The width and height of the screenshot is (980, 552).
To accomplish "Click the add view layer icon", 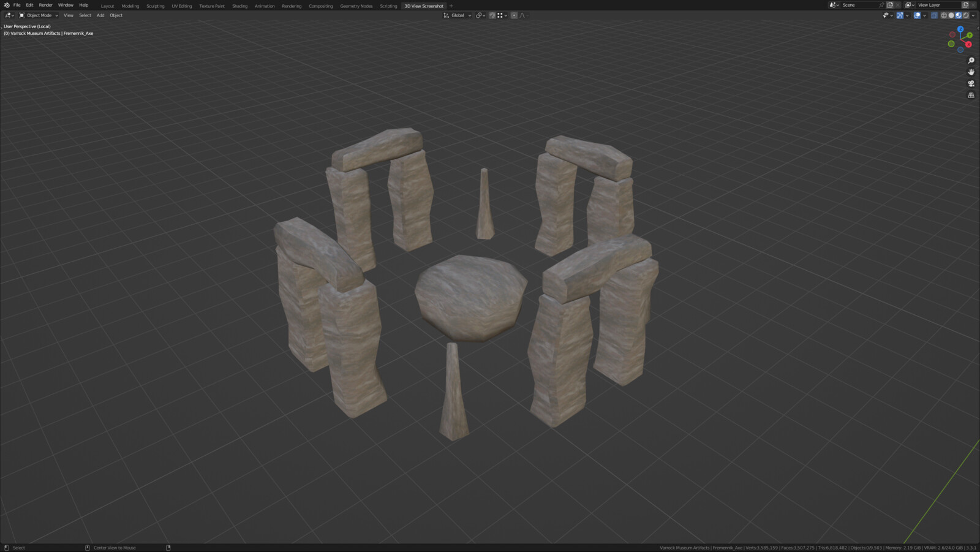I will coord(965,5).
